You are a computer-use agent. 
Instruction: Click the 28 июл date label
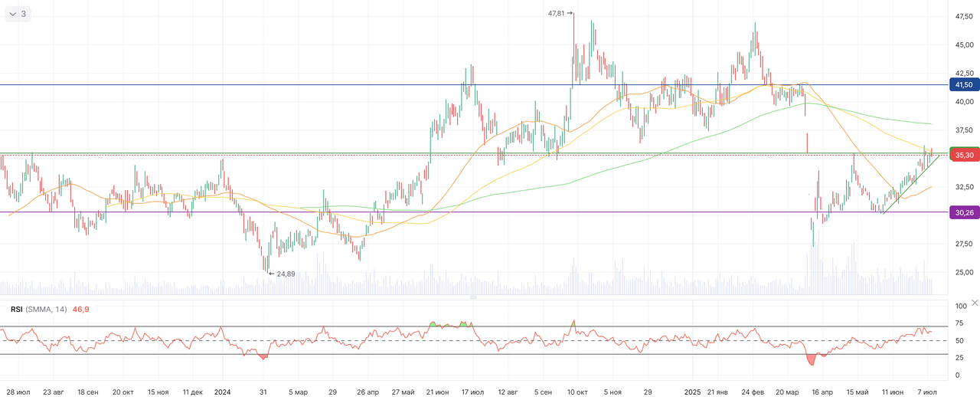coord(16,392)
